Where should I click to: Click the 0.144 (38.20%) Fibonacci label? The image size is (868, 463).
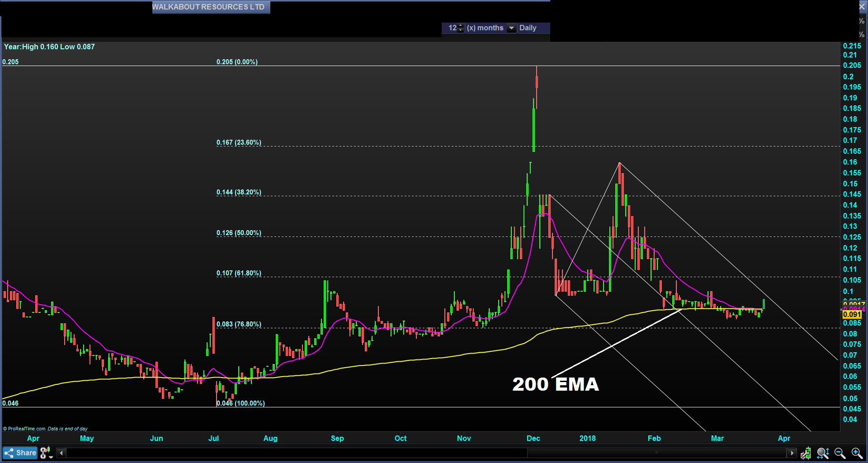(x=239, y=192)
